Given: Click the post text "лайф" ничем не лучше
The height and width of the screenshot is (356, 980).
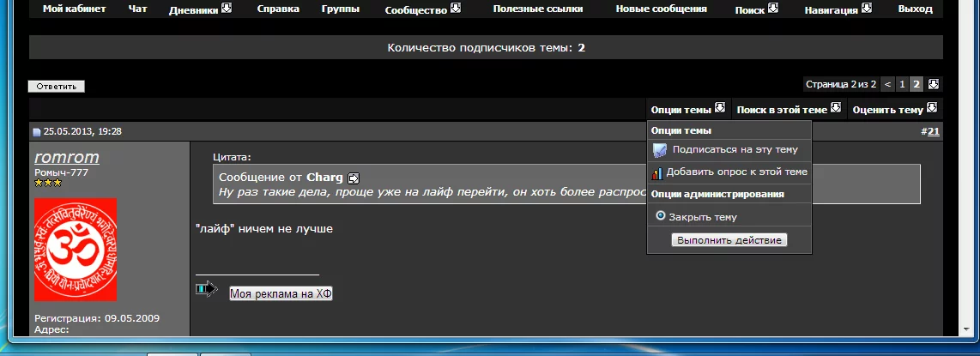Looking at the screenshot, I should 264,228.
